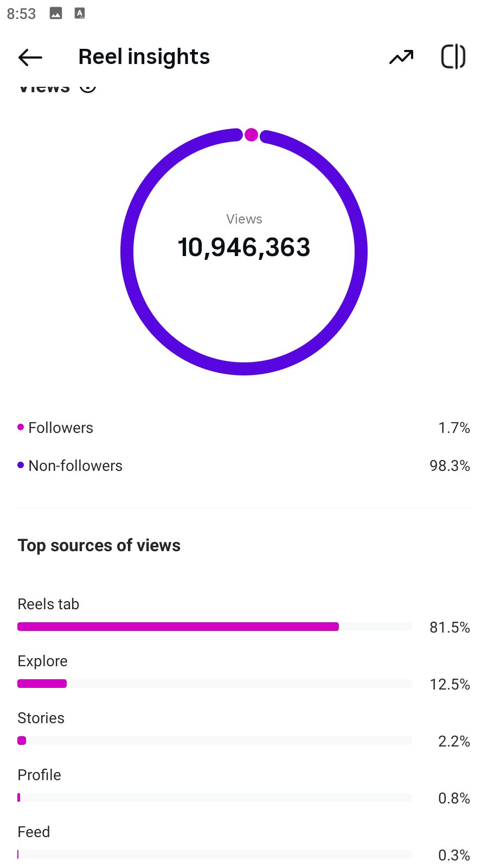Tap the split-view icon in header

coord(453,56)
